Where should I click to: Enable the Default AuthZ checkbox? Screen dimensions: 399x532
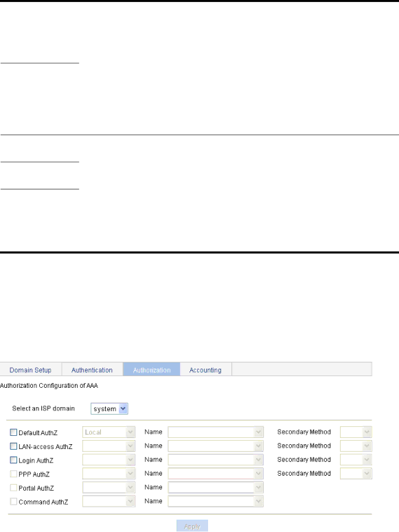pos(14,432)
